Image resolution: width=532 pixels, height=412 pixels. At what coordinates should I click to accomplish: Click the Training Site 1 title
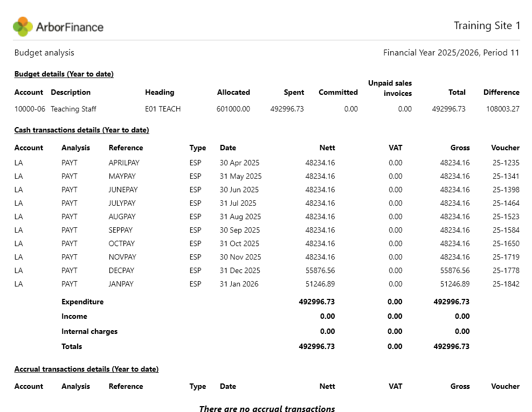[x=487, y=26]
